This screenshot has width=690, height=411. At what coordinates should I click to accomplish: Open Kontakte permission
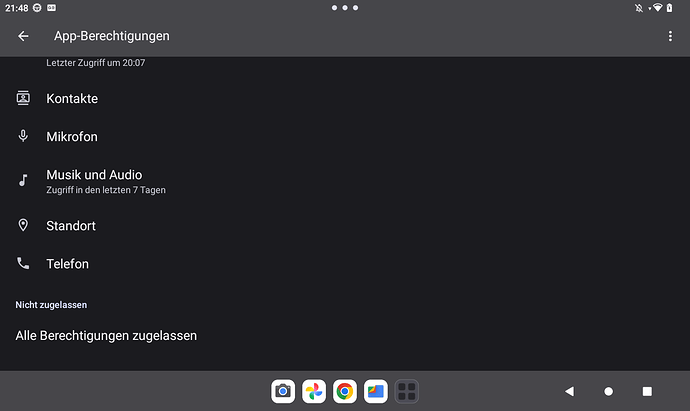345,99
